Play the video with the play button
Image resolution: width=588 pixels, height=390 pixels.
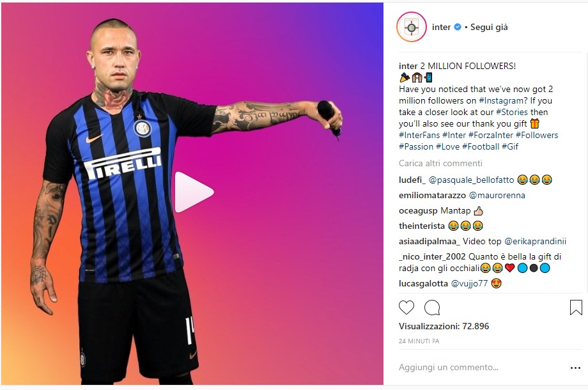click(194, 192)
